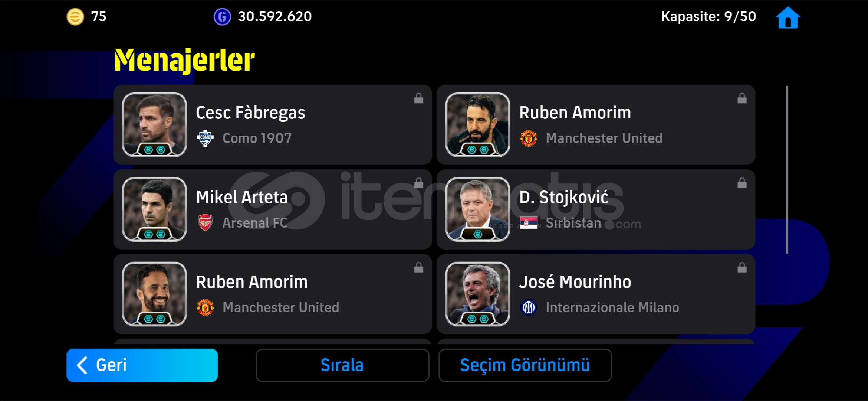Tap the Como 1907 club crest
The width and height of the screenshot is (868, 401).
(205, 138)
